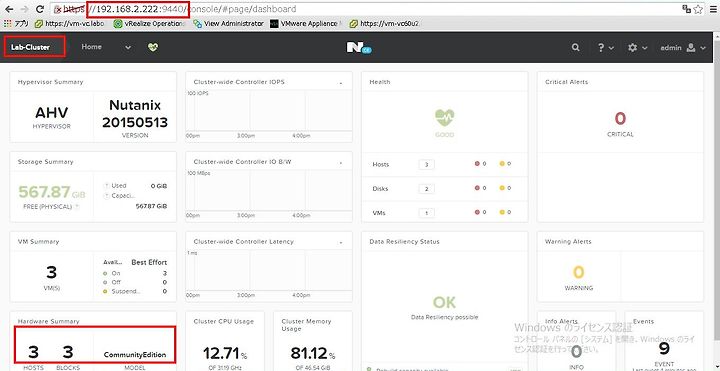This screenshot has width=720, height=371.
Task: Click the user avatar icon beside admin
Action: tap(691, 47)
